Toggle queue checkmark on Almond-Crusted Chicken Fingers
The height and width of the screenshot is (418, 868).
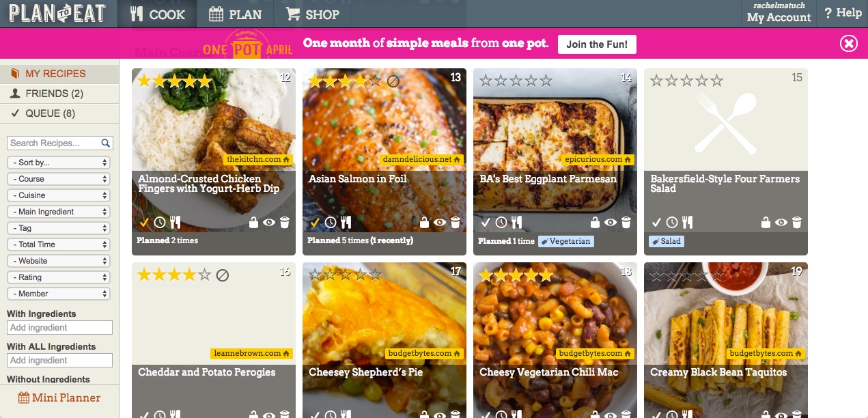click(x=144, y=222)
